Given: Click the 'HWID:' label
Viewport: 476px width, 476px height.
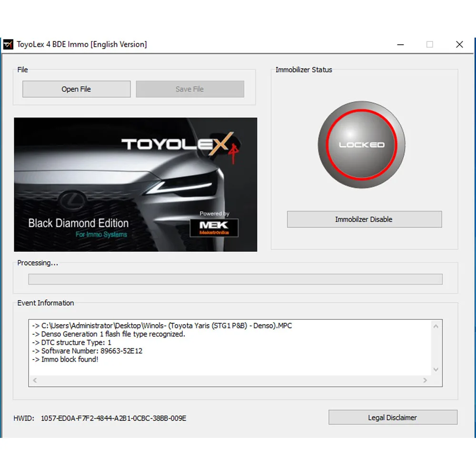Looking at the screenshot, I should (x=24, y=418).
